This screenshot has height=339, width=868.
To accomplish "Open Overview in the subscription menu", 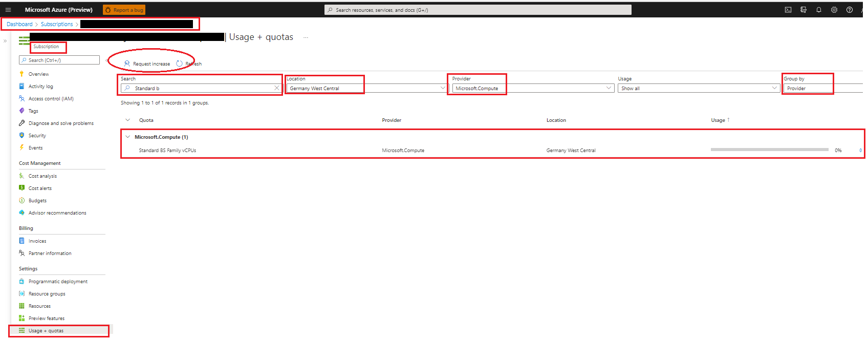I will pyautogui.click(x=38, y=74).
